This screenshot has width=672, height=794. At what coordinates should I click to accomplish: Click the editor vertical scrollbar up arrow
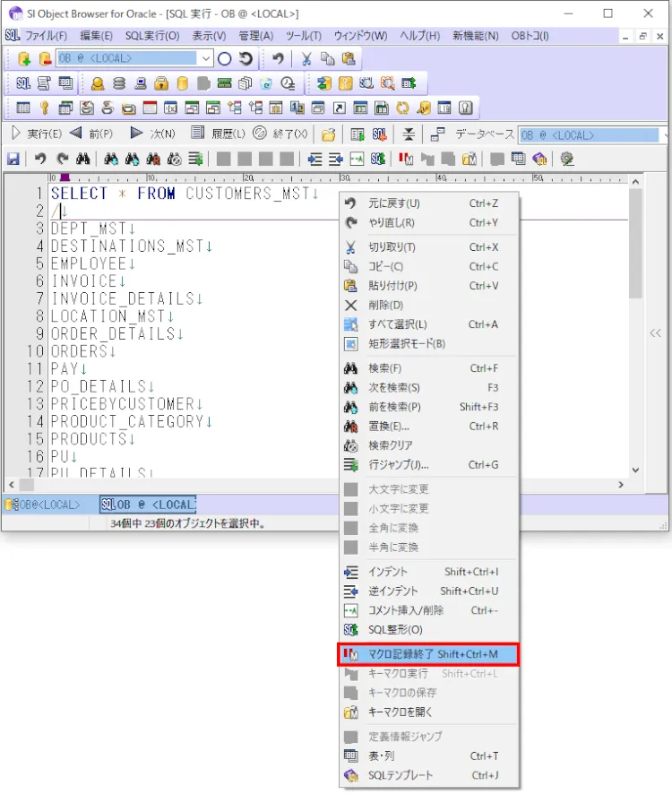pyautogui.click(x=635, y=181)
